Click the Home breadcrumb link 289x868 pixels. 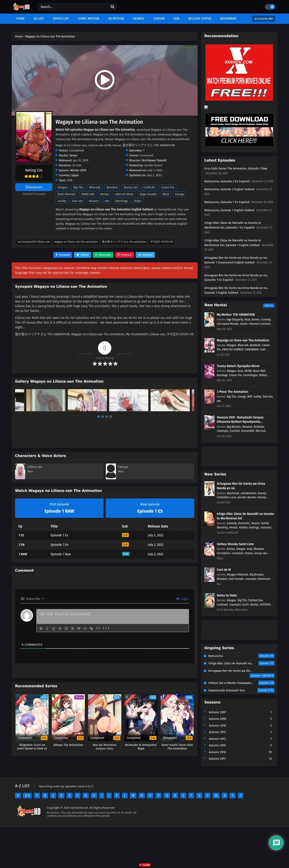tap(19, 36)
